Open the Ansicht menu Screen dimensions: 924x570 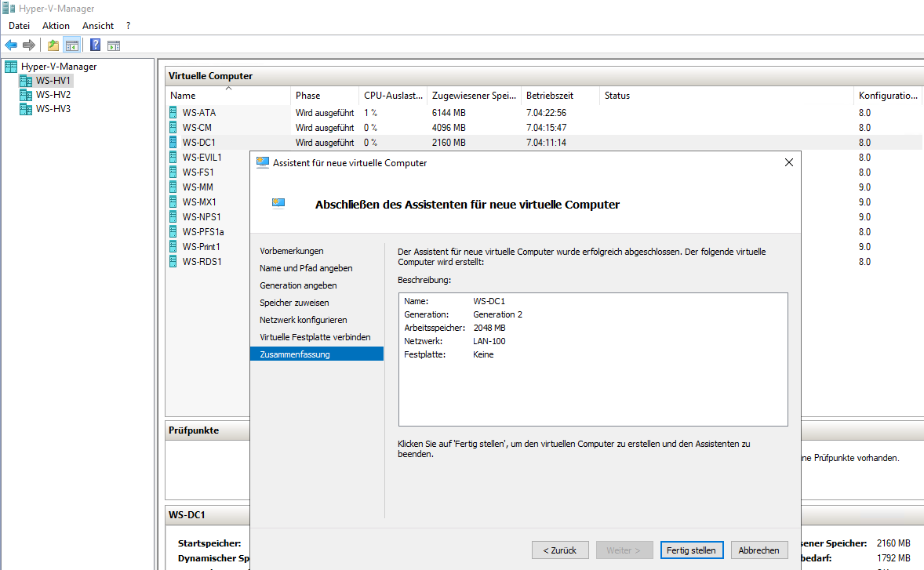click(x=98, y=26)
